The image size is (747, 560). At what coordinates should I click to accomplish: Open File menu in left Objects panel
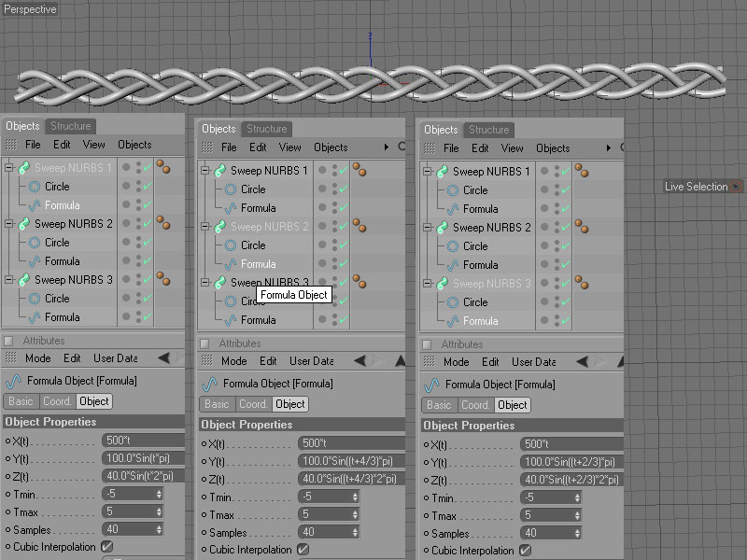pyautogui.click(x=33, y=145)
